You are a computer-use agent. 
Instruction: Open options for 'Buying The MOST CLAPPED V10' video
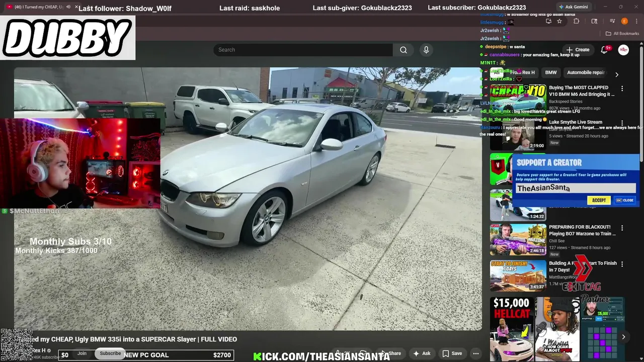tap(622, 88)
